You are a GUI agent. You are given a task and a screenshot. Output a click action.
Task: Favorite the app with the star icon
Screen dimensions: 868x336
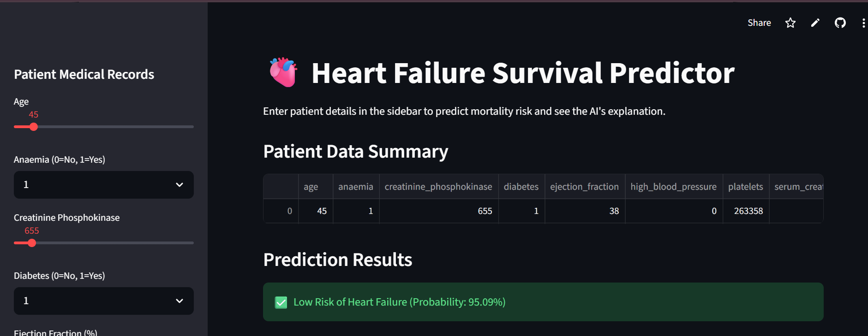click(x=790, y=23)
